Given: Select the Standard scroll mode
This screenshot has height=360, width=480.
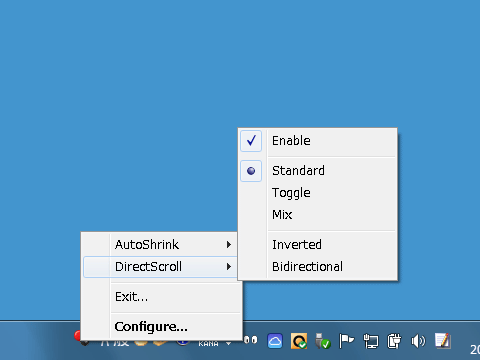Looking at the screenshot, I should [x=317, y=171].
